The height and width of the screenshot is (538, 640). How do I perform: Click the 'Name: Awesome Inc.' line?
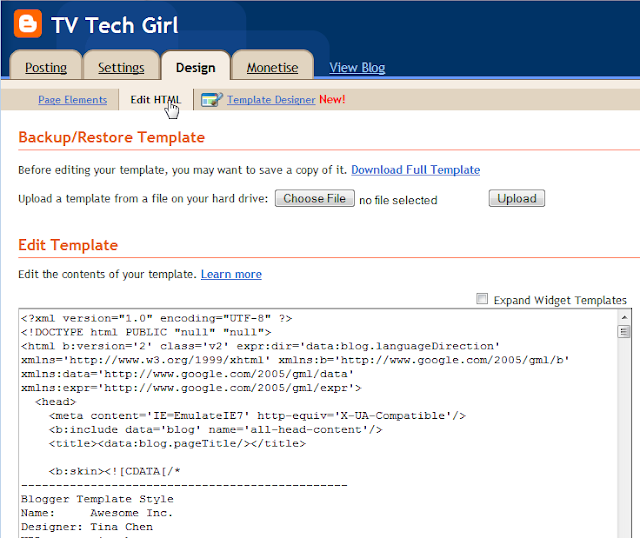pos(97,513)
